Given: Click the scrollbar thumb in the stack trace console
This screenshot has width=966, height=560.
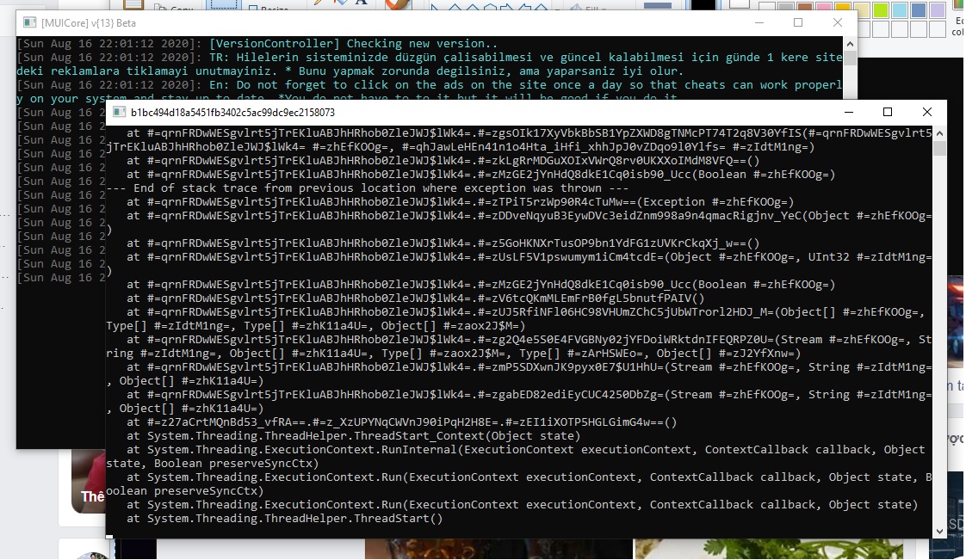Looking at the screenshot, I should pyautogui.click(x=939, y=148).
